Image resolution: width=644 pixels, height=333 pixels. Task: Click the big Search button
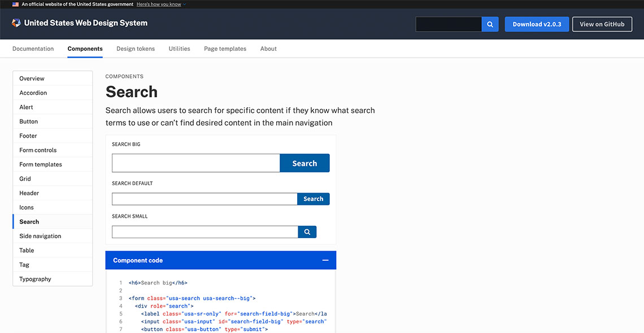coord(304,163)
